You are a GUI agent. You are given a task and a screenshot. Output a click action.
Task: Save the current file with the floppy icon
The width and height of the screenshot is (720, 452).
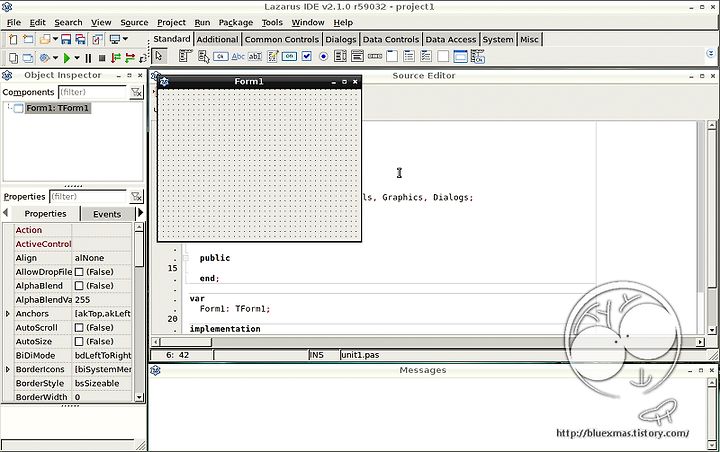click(66, 40)
